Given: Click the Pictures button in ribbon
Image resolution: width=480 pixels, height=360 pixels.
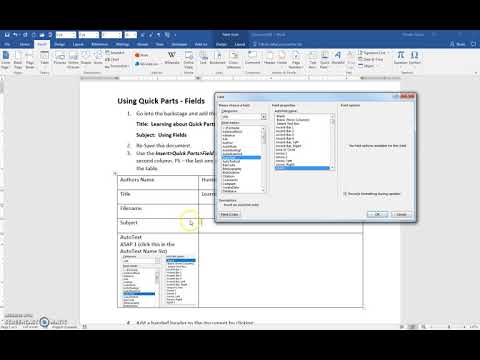Looking at the screenshot, I should pos(60,58).
